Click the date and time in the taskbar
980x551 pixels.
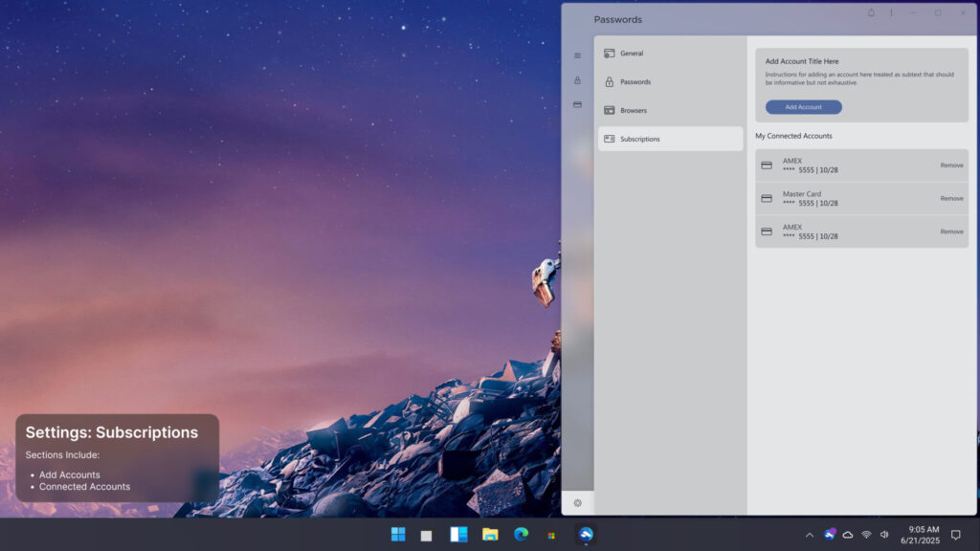(x=918, y=536)
